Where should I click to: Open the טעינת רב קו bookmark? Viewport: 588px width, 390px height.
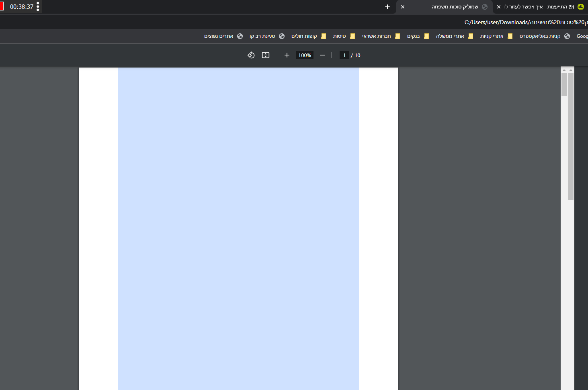point(267,36)
